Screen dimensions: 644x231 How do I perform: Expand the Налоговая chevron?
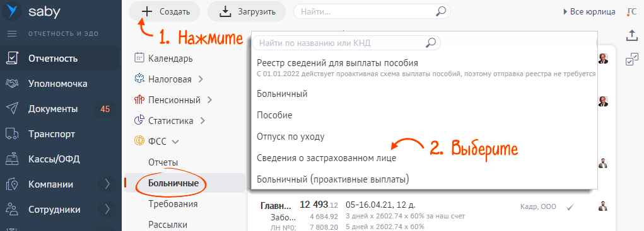(201, 79)
